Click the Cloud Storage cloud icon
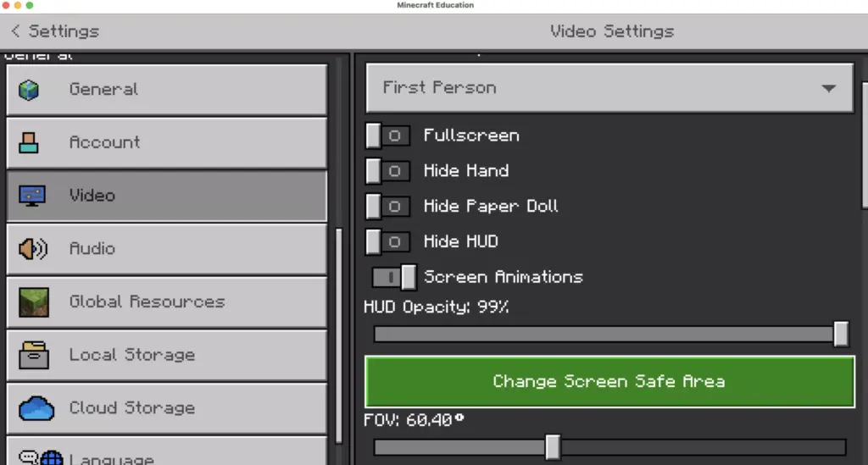The width and height of the screenshot is (868, 465). (x=36, y=408)
